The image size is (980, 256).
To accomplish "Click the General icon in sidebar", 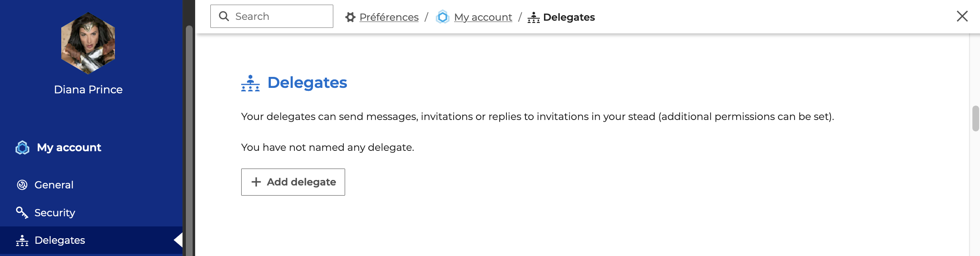I will pyautogui.click(x=22, y=185).
